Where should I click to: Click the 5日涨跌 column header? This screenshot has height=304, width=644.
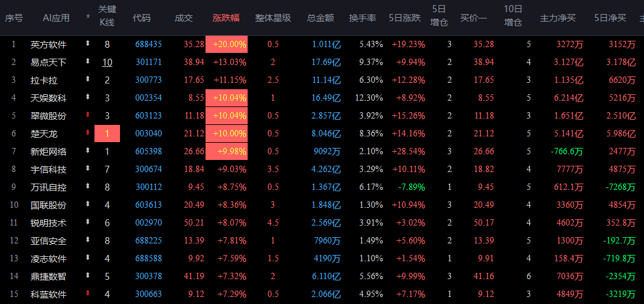[405, 18]
